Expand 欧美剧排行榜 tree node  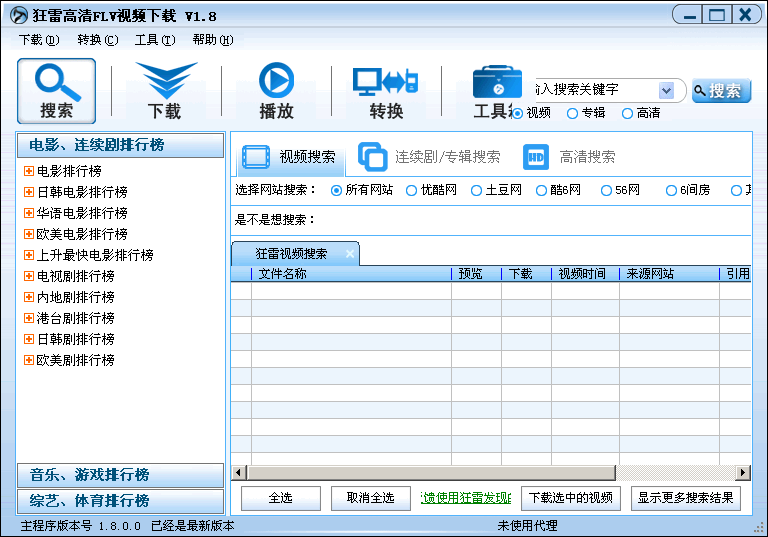[x=29, y=360]
